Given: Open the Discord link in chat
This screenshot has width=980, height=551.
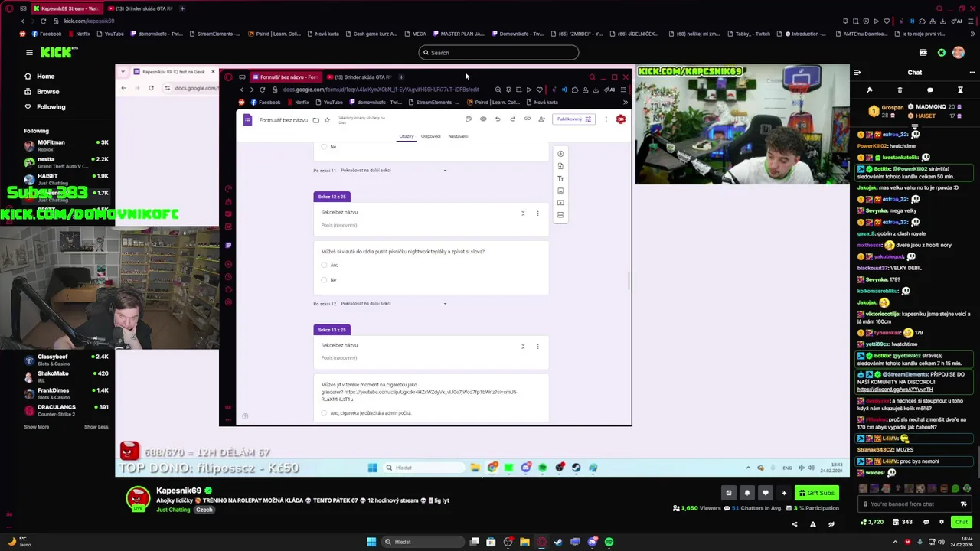Looking at the screenshot, I should [x=895, y=390].
